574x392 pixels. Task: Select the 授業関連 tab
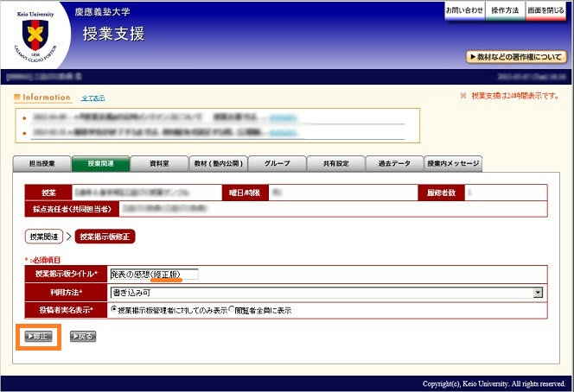[99, 164]
